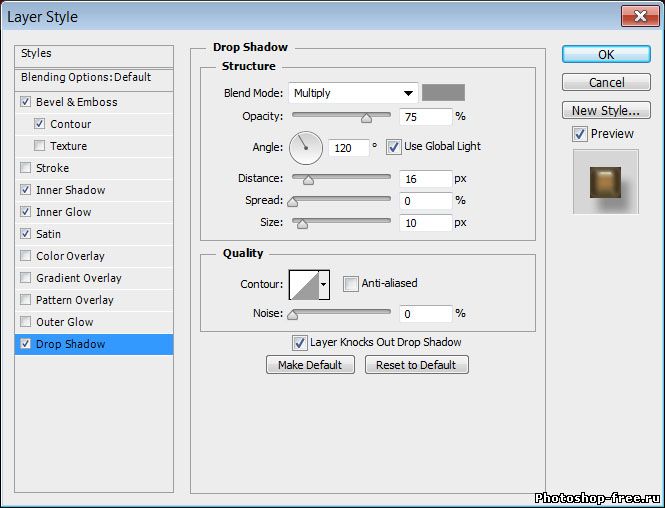
Task: Click the Opacity slider handle
Action: (366, 117)
